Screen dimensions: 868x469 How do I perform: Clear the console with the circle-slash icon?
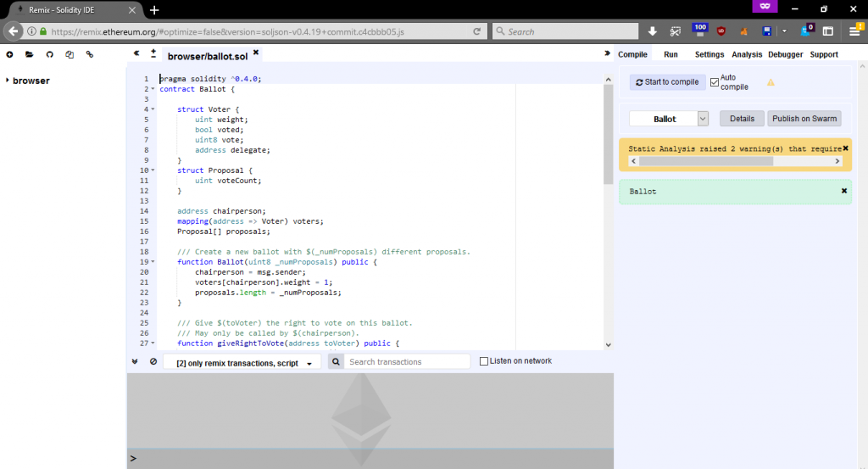click(x=153, y=362)
